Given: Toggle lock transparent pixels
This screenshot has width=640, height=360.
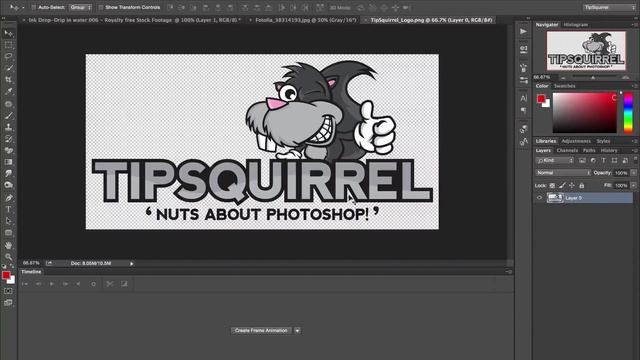Looking at the screenshot, I should tap(552, 186).
